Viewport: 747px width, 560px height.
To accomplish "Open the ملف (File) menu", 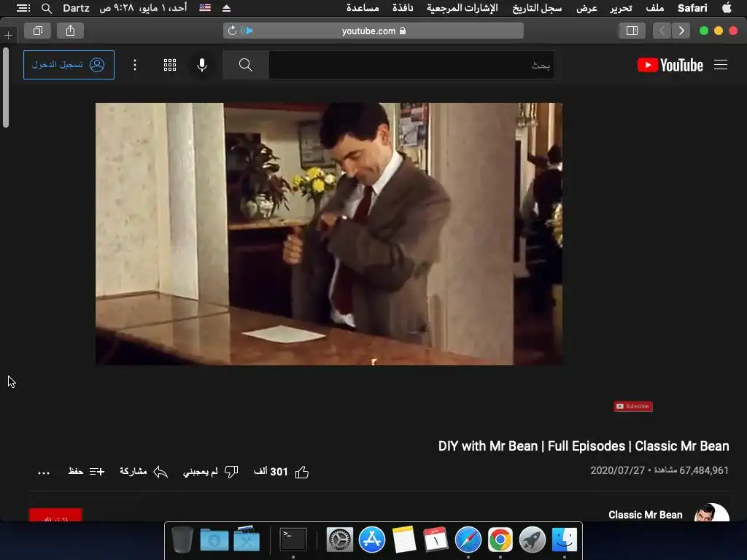I will click(654, 7).
